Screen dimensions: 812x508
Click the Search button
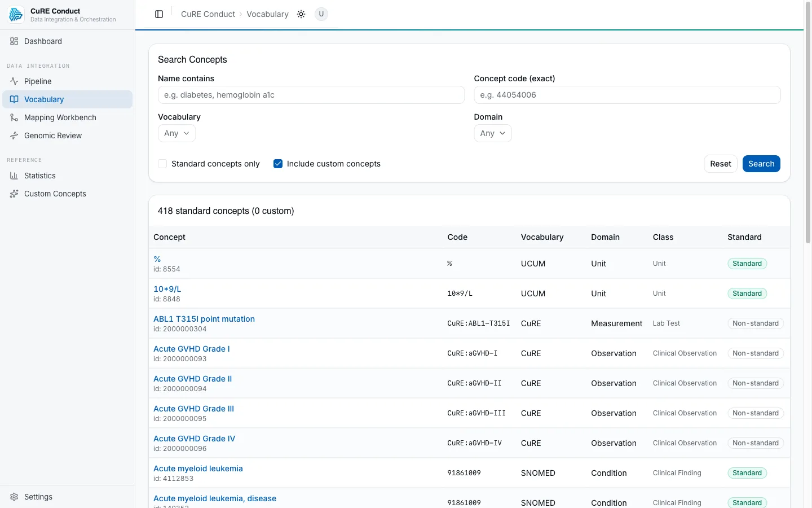click(x=761, y=164)
